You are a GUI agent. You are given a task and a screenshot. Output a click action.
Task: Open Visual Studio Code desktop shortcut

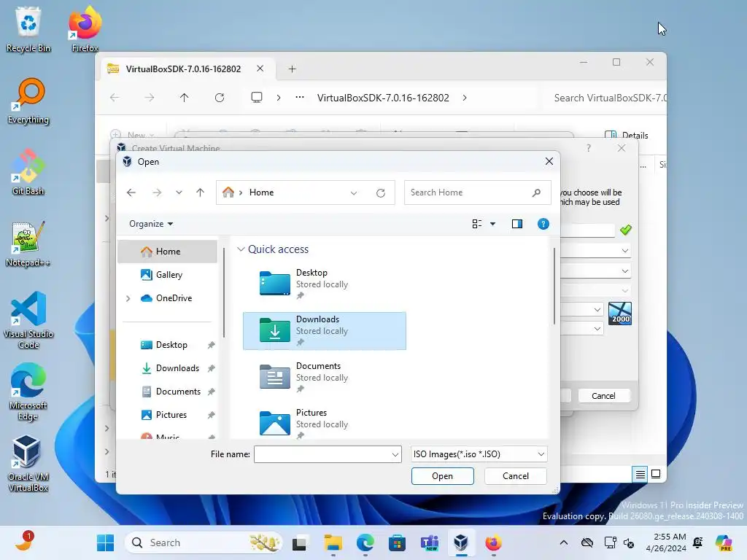click(x=28, y=320)
